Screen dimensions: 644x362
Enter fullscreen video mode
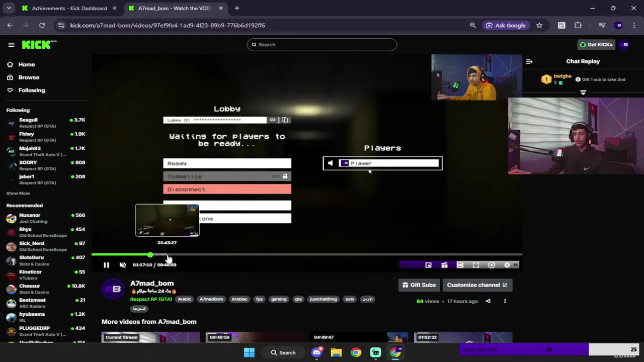click(x=475, y=265)
